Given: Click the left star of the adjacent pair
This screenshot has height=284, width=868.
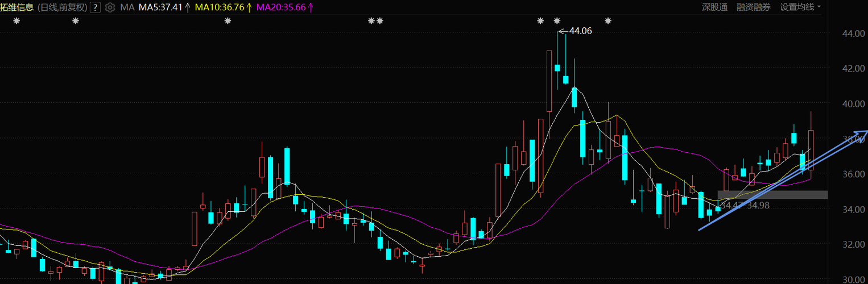Looking at the screenshot, I should (x=371, y=21).
